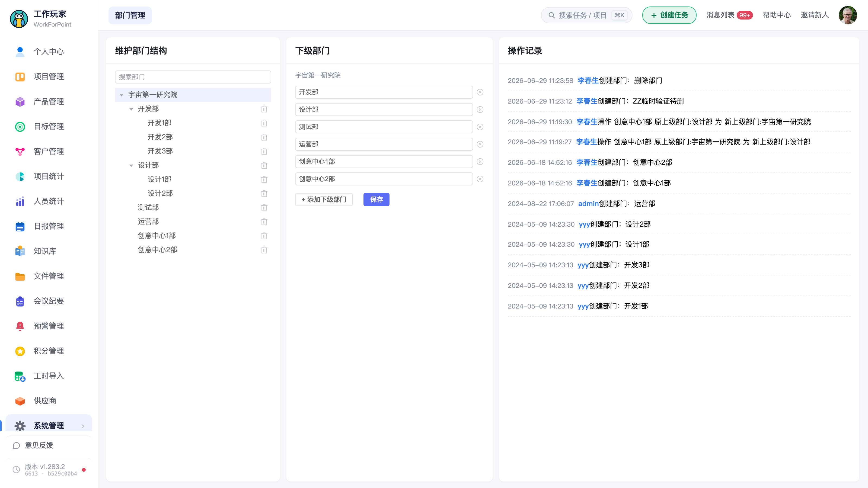
Task: Click the 创建任务 button
Action: click(x=669, y=15)
